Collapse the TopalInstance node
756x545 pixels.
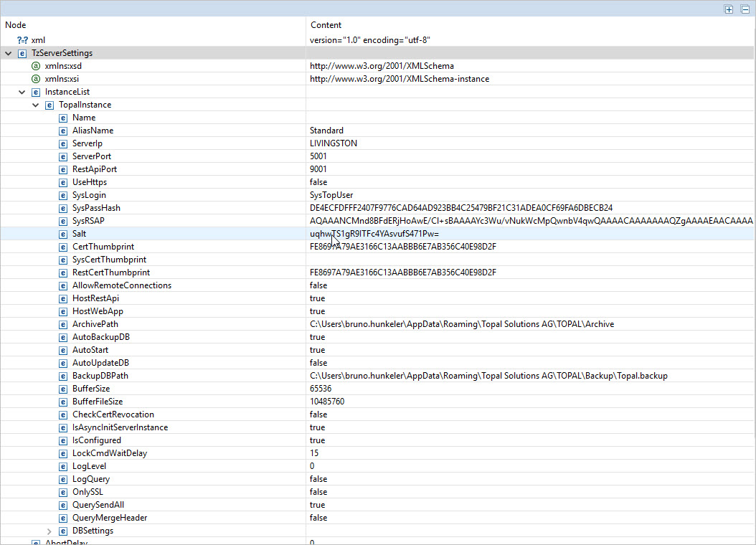click(36, 105)
